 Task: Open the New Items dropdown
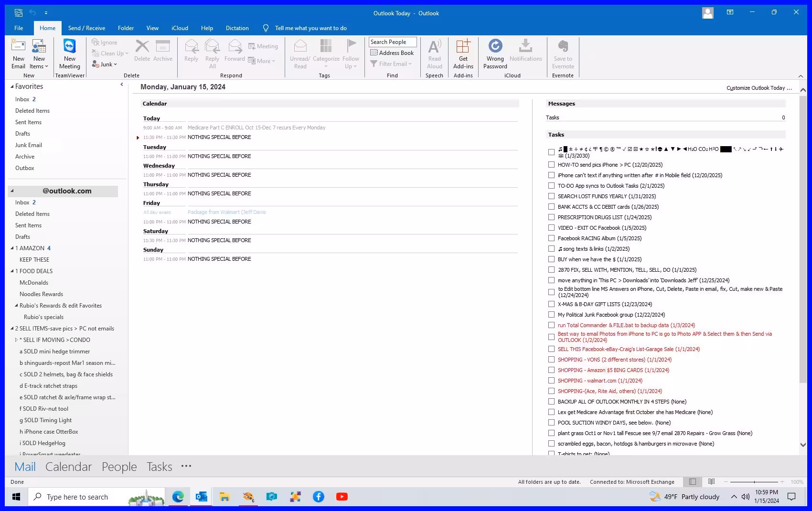(39, 53)
